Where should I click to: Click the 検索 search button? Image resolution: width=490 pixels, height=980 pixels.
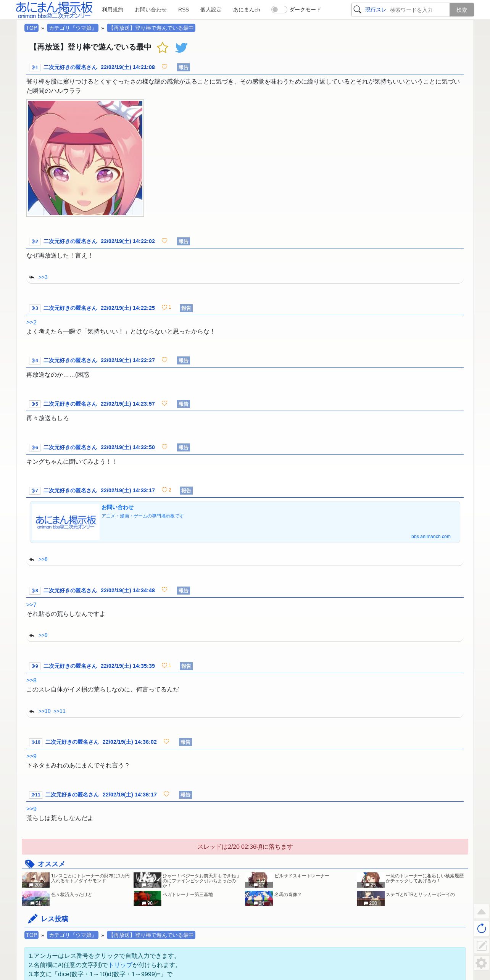click(462, 10)
